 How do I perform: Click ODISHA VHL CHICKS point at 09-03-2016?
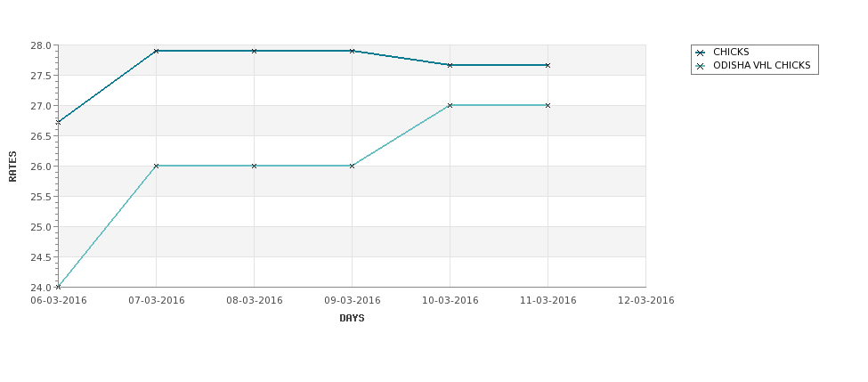352,167
